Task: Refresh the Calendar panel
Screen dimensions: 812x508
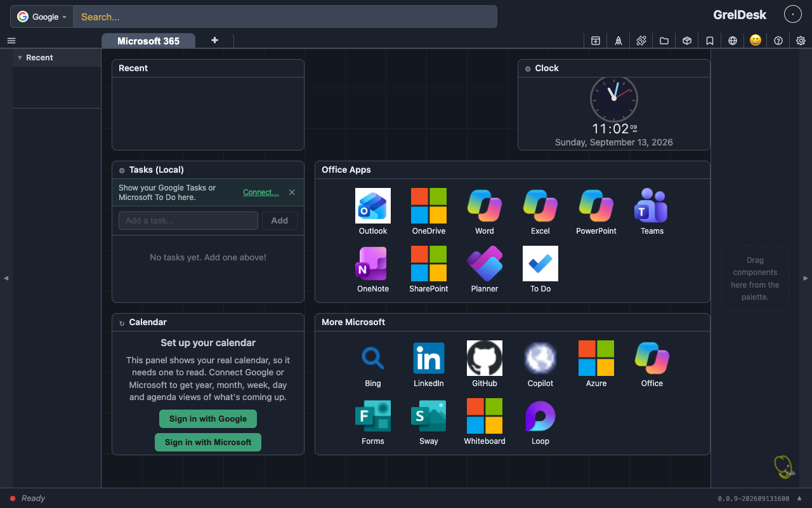Action: tap(122, 323)
